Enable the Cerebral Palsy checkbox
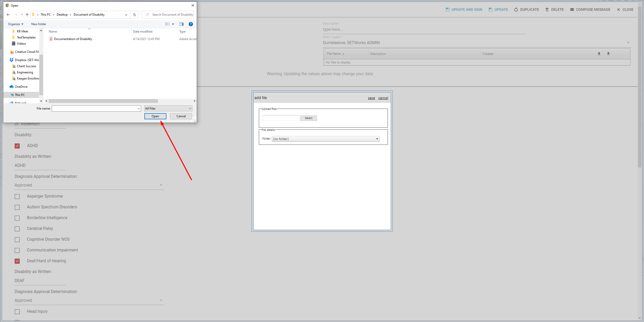Image resolution: width=644 pixels, height=322 pixels. coord(17,229)
